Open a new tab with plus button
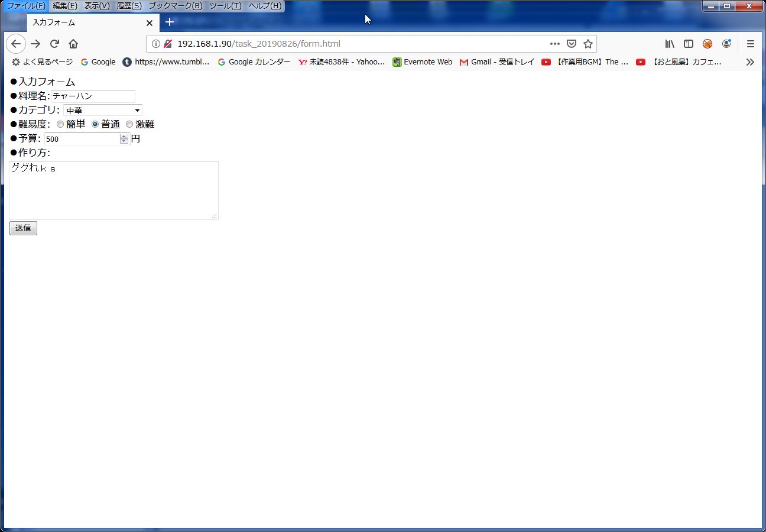Image resolution: width=766 pixels, height=532 pixels. 170,22
